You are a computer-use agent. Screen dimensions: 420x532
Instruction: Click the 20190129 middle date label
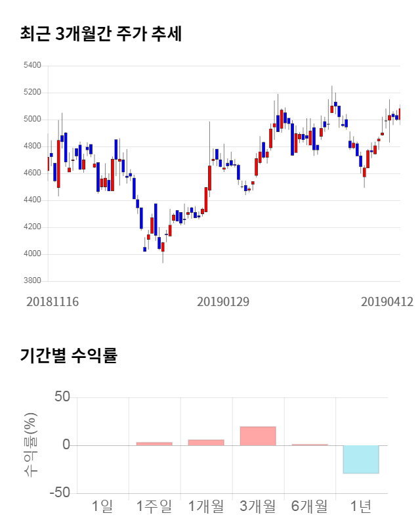point(223,301)
